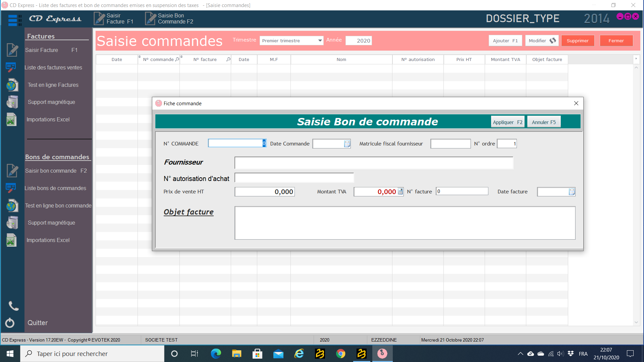Click the Année field showing 2020
This screenshot has width=644, height=362.
click(x=359, y=41)
